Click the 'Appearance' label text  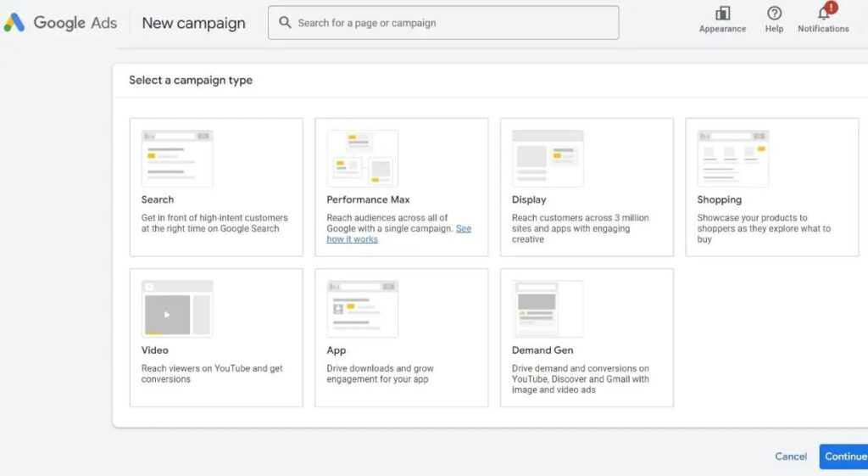click(722, 29)
